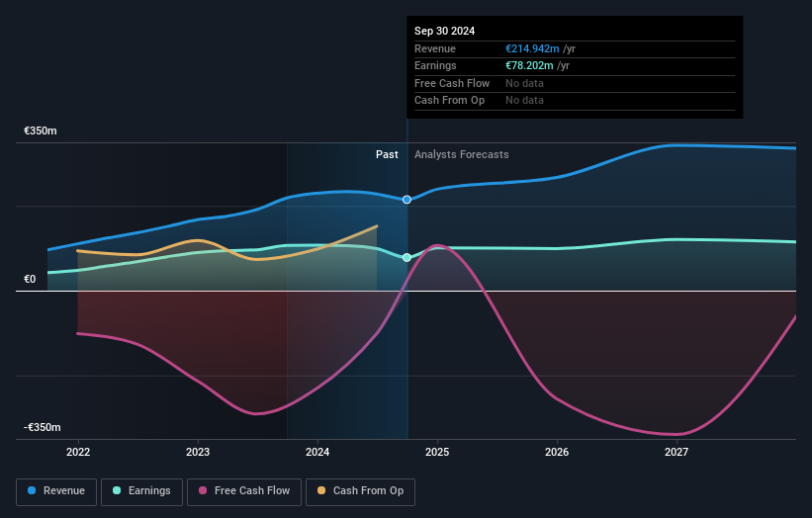The image size is (812, 518).
Task: Click the 2023 x-axis label
Action: 198,453
